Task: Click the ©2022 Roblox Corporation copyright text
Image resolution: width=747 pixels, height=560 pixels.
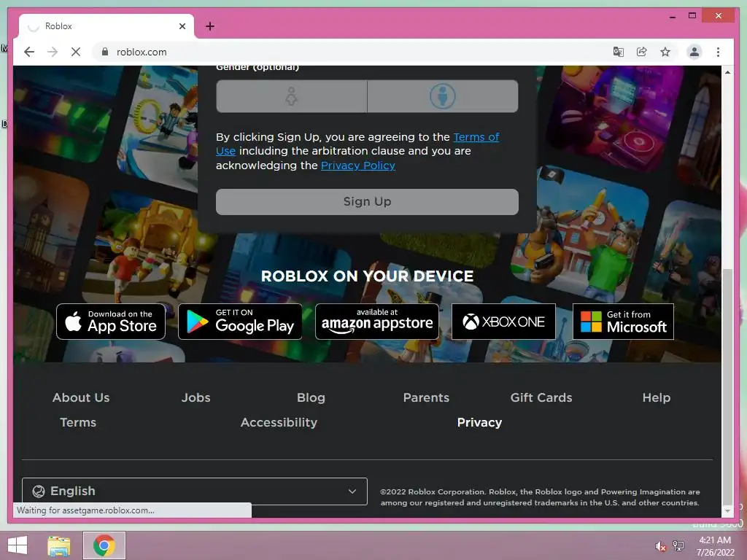Action: click(x=541, y=497)
